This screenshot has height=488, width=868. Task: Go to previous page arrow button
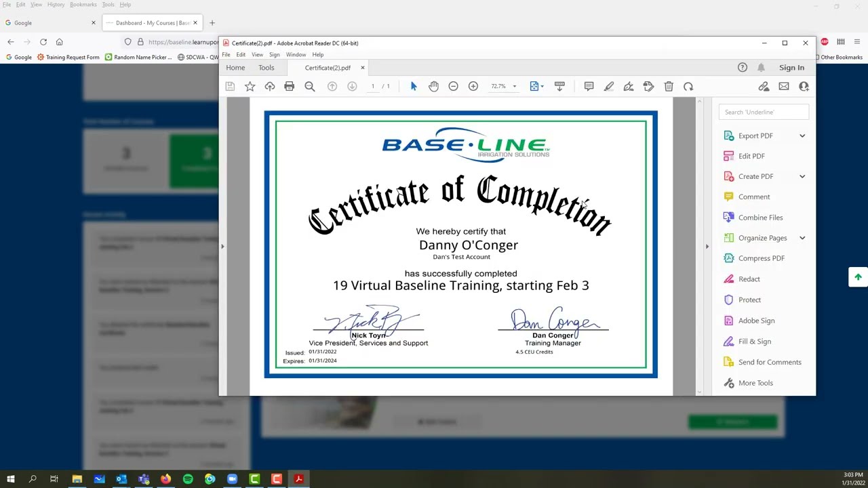pos(332,87)
